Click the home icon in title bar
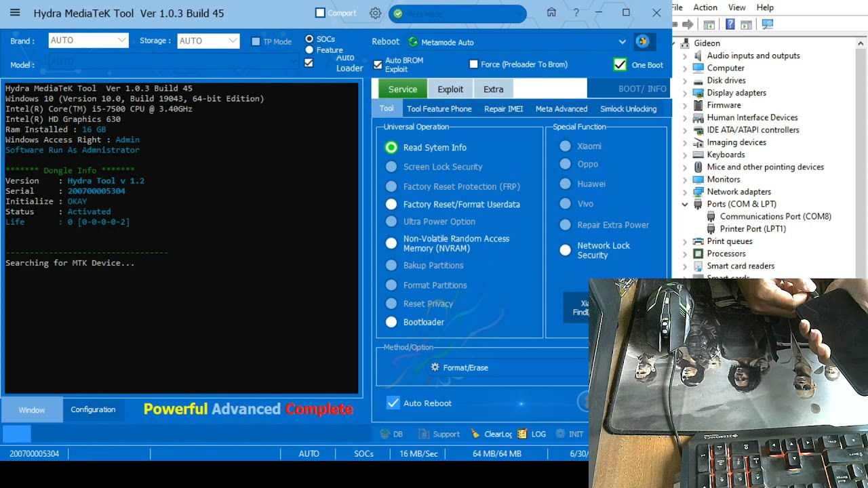Image resolution: width=868 pixels, height=488 pixels. 551,13
